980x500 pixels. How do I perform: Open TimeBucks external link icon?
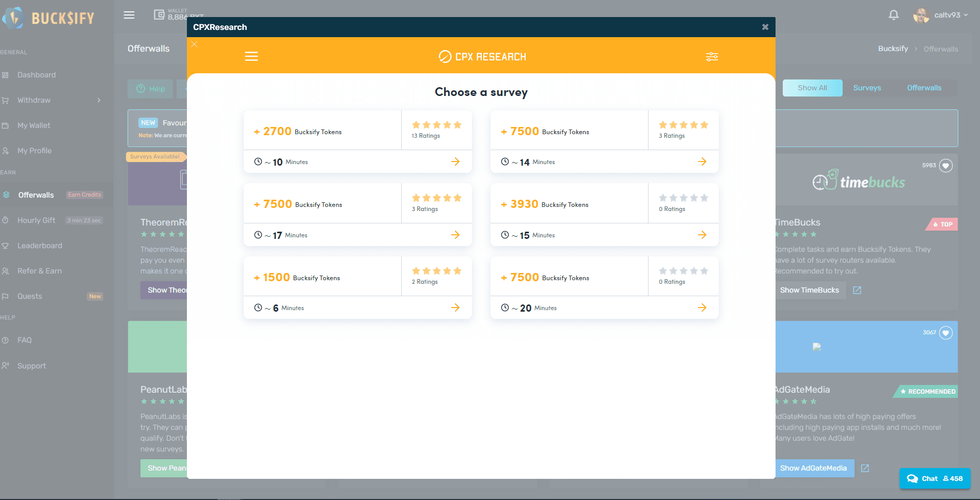[x=857, y=290]
